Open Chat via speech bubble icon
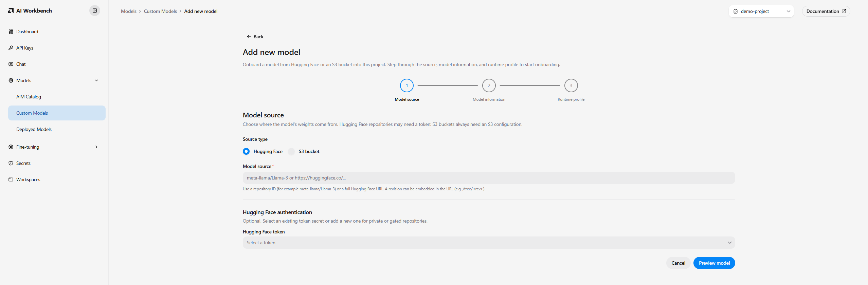The width and height of the screenshot is (868, 285). pyautogui.click(x=11, y=64)
